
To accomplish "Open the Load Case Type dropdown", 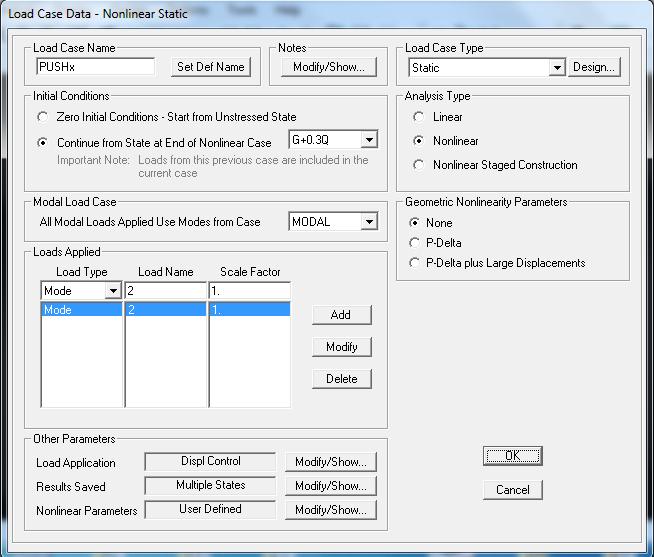I will pos(557,67).
